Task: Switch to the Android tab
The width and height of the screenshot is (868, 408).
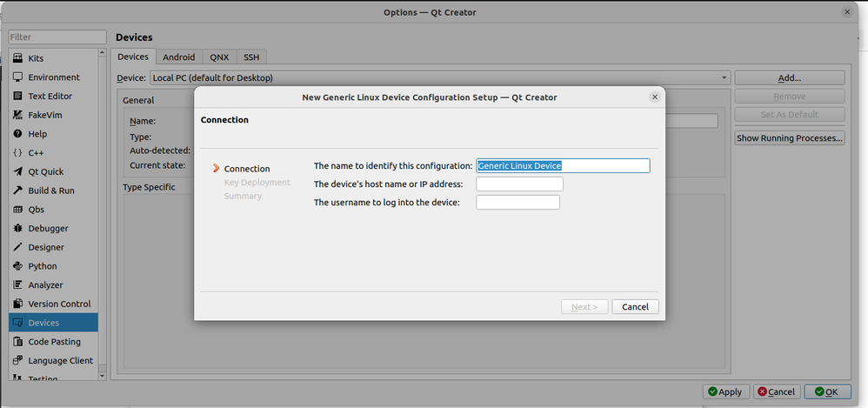Action: (179, 57)
